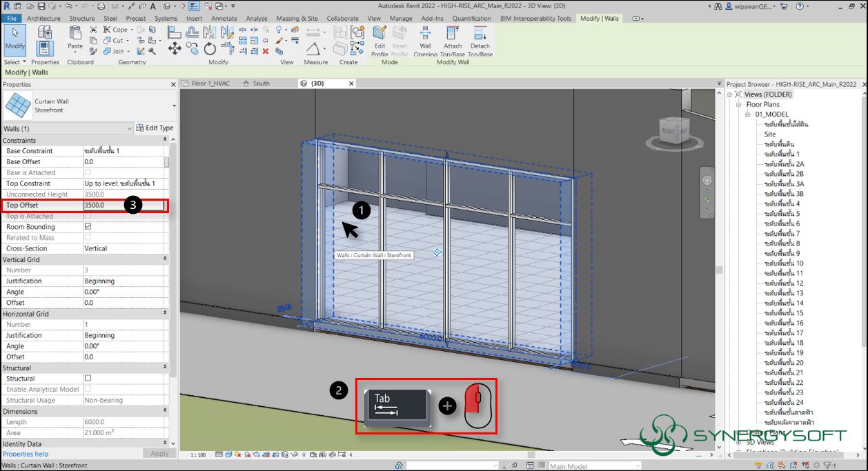Select the angle Measure tool
Image resolution: width=868 pixels, height=471 pixels.
[313, 48]
